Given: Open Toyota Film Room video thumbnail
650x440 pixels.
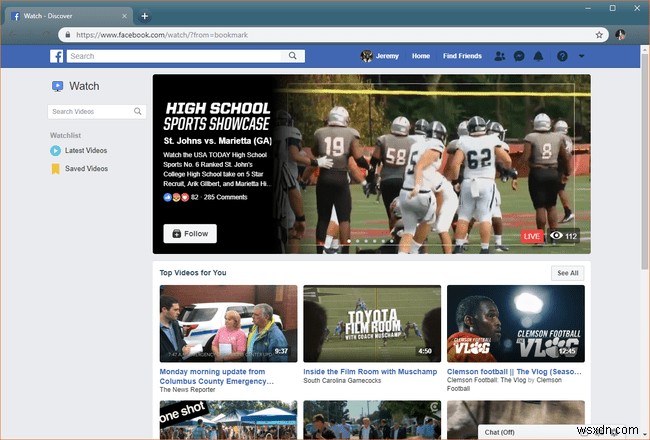Looking at the screenshot, I should (x=372, y=323).
